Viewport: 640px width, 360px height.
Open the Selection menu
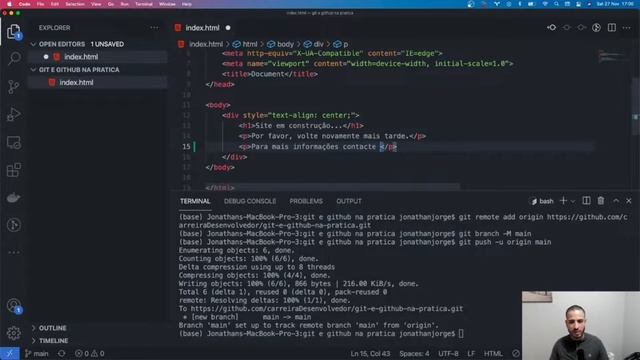(75, 4)
